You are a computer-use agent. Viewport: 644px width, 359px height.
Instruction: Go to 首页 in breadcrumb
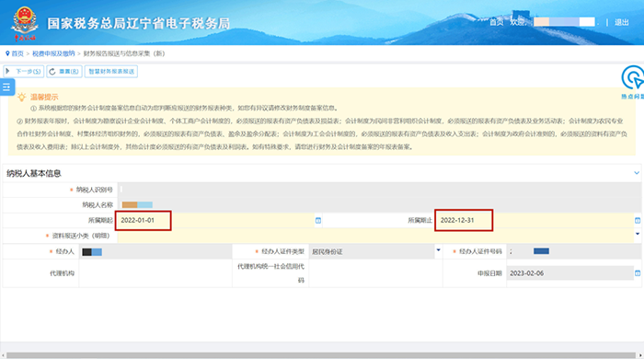[x=17, y=53]
